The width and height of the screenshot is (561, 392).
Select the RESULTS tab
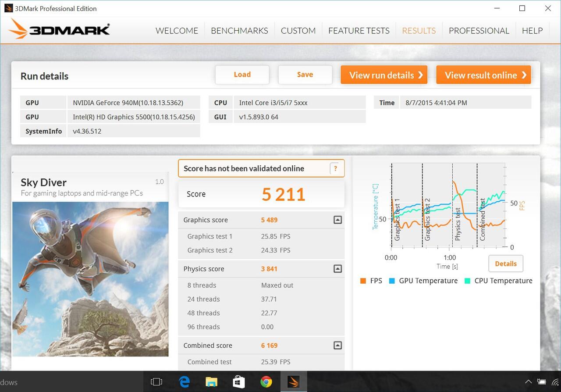coord(419,31)
